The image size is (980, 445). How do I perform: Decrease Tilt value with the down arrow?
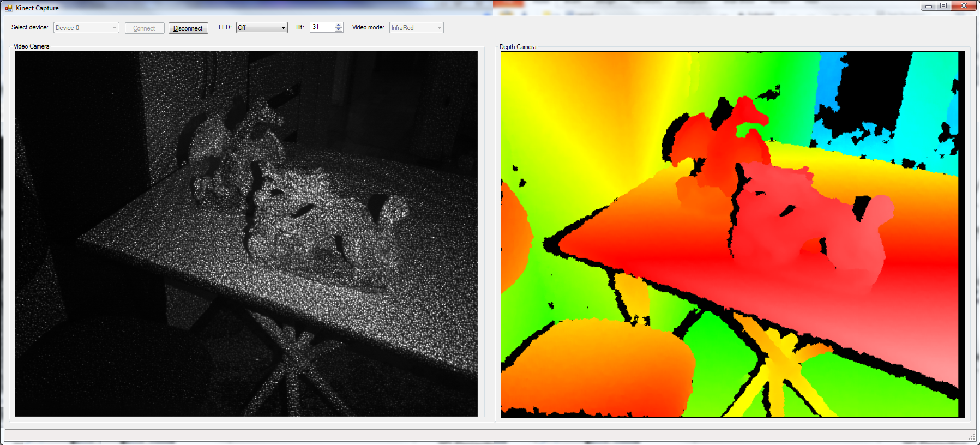(x=339, y=29)
